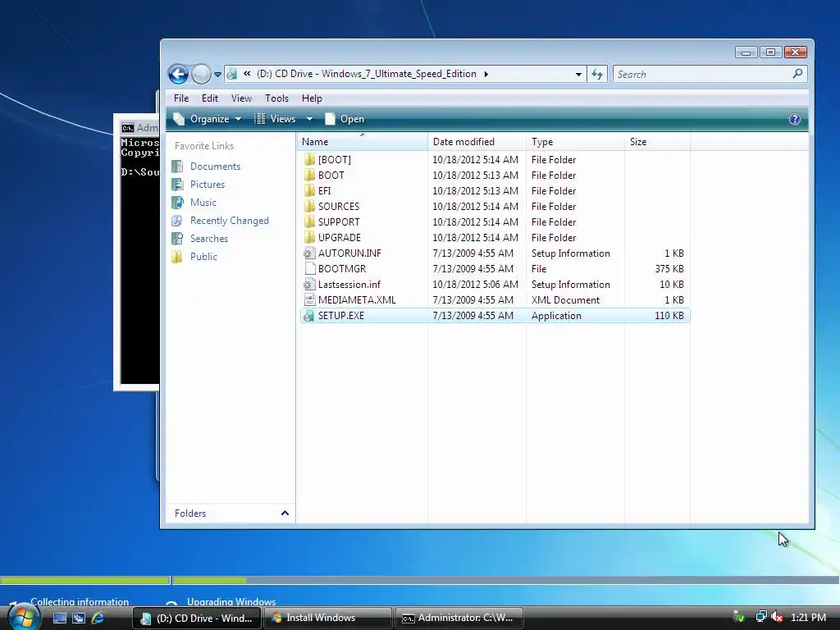Open the Tools menu
Viewport: 840px width, 630px height.
coord(276,98)
